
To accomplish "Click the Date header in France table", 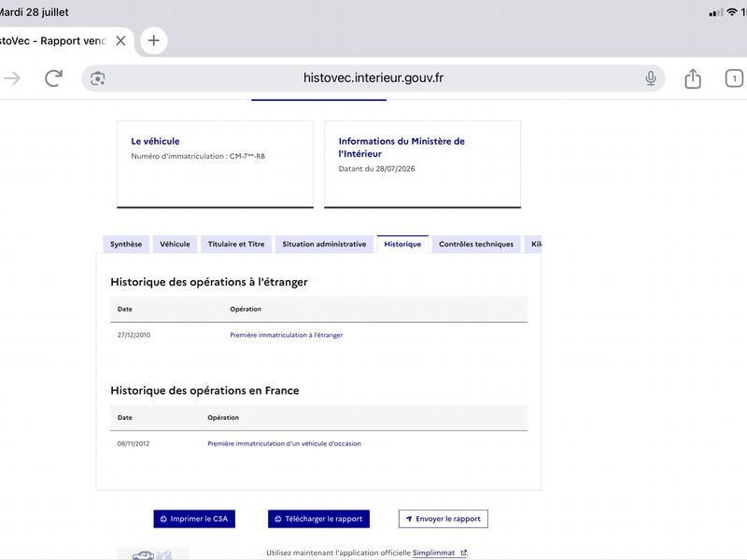I will coord(125,417).
